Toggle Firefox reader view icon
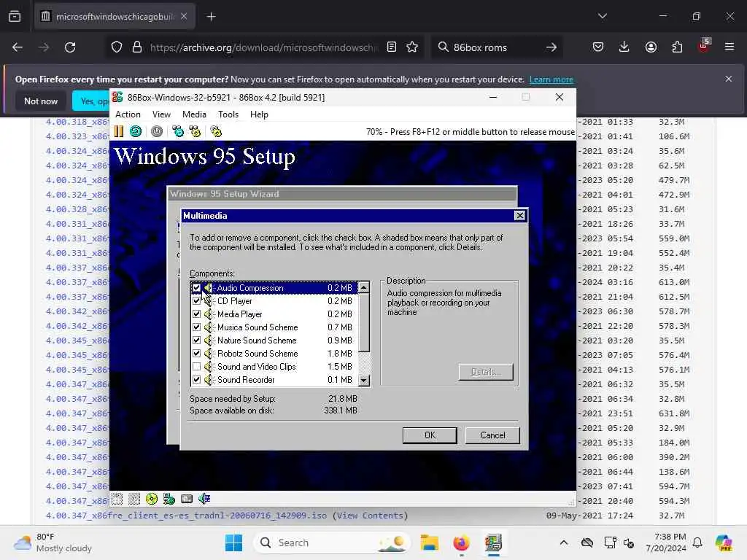747x560 pixels. [392, 47]
